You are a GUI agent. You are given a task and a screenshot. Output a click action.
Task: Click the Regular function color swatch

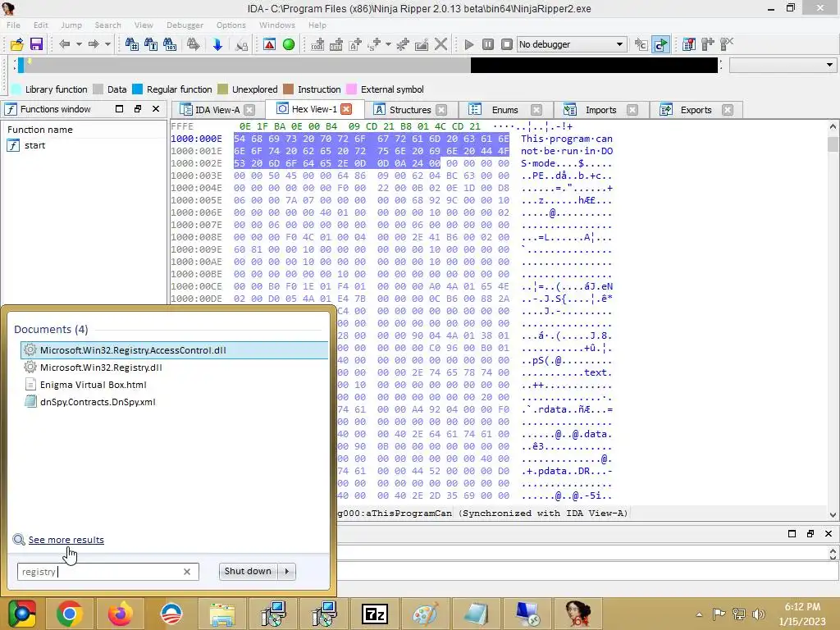click(x=138, y=89)
